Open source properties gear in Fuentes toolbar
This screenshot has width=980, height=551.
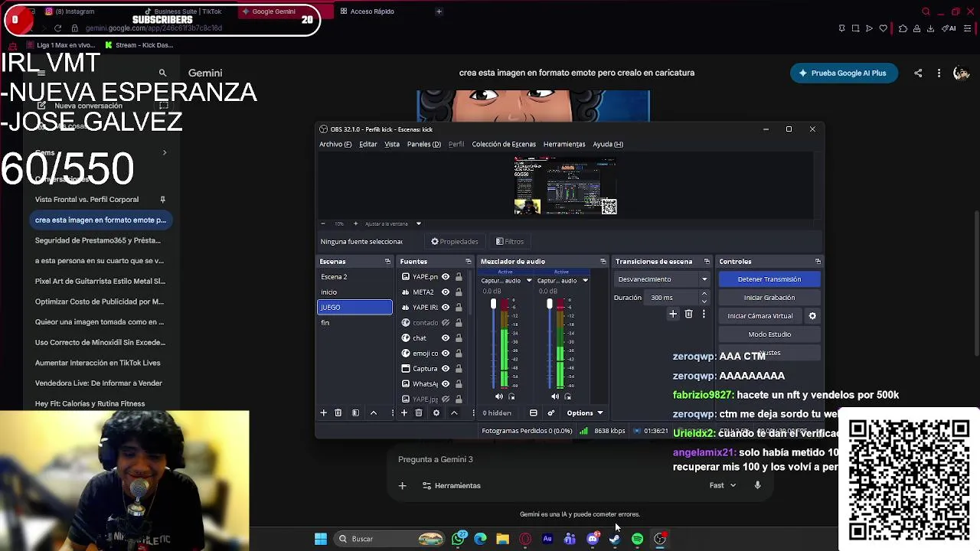point(436,413)
